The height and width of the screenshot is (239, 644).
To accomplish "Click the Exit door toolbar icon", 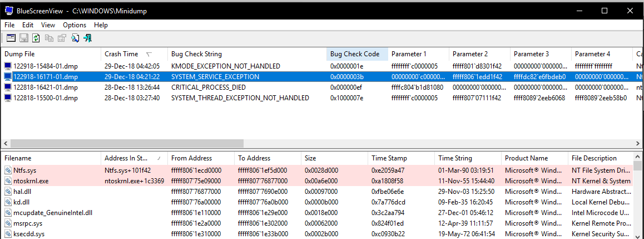I will (87, 38).
